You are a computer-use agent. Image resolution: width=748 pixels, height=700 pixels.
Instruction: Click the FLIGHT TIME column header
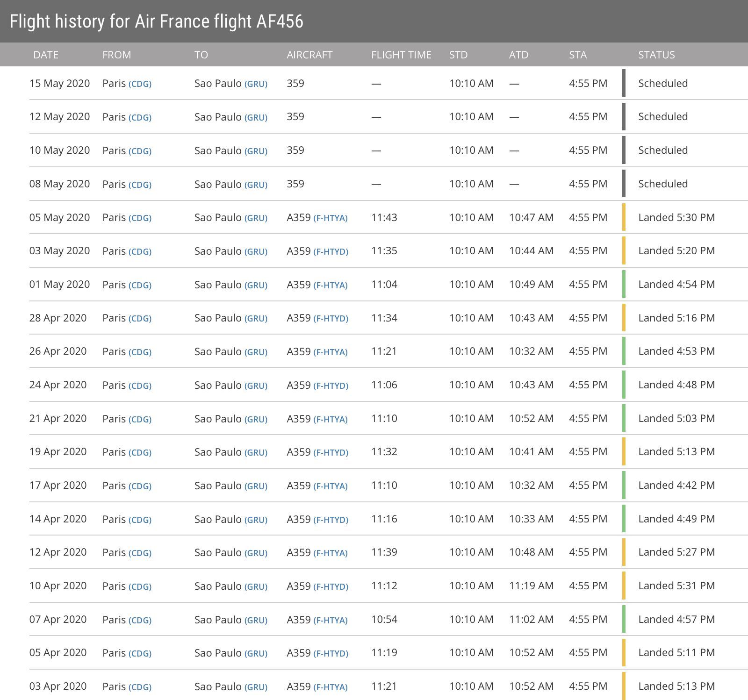401,55
